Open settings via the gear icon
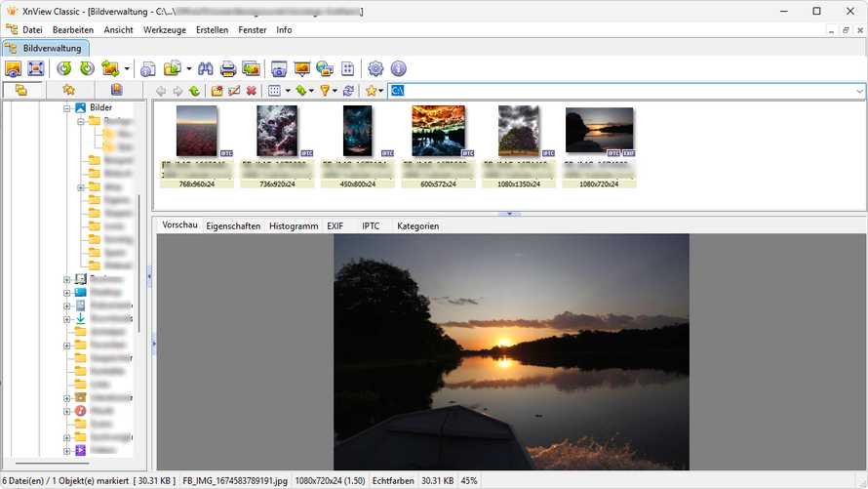 point(375,68)
